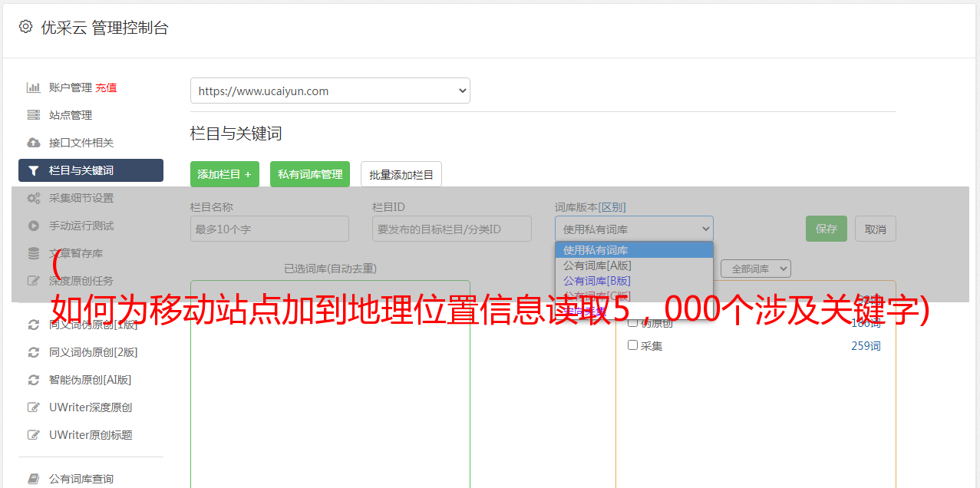This screenshot has width=980, height=488.
Task: Choose 公有词库[A版] from the open dropdown
Action: [x=596, y=265]
